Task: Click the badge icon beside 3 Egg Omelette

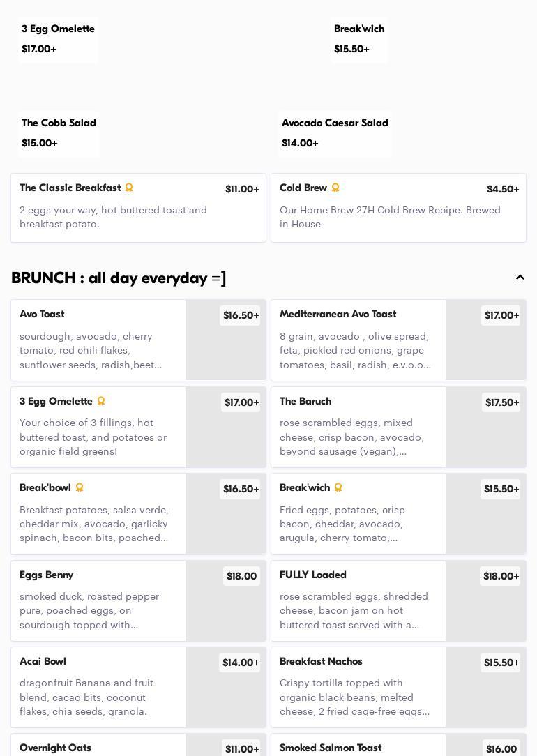Action: point(101,401)
